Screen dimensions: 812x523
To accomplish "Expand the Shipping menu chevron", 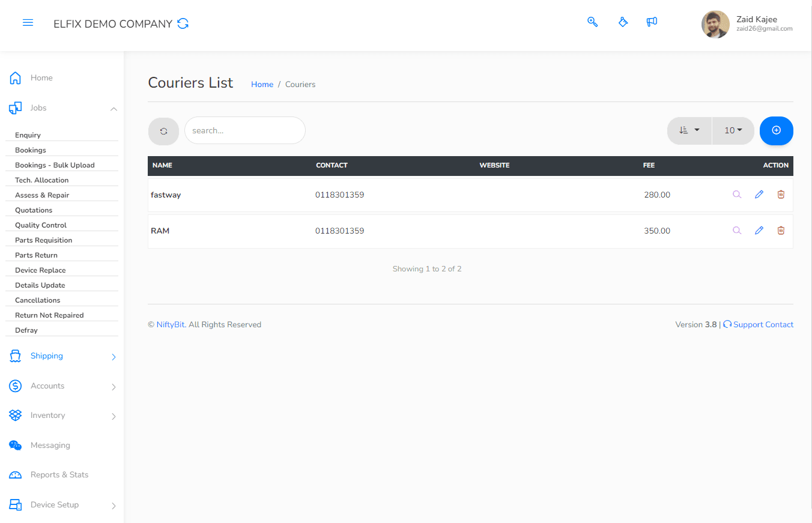I will (114, 357).
